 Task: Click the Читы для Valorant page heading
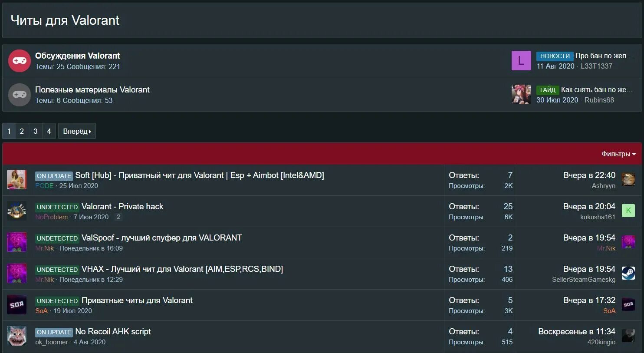[x=65, y=20]
